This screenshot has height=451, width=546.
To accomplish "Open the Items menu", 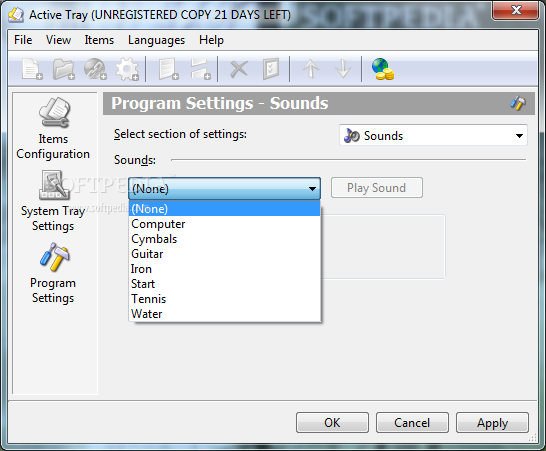I will 99,40.
